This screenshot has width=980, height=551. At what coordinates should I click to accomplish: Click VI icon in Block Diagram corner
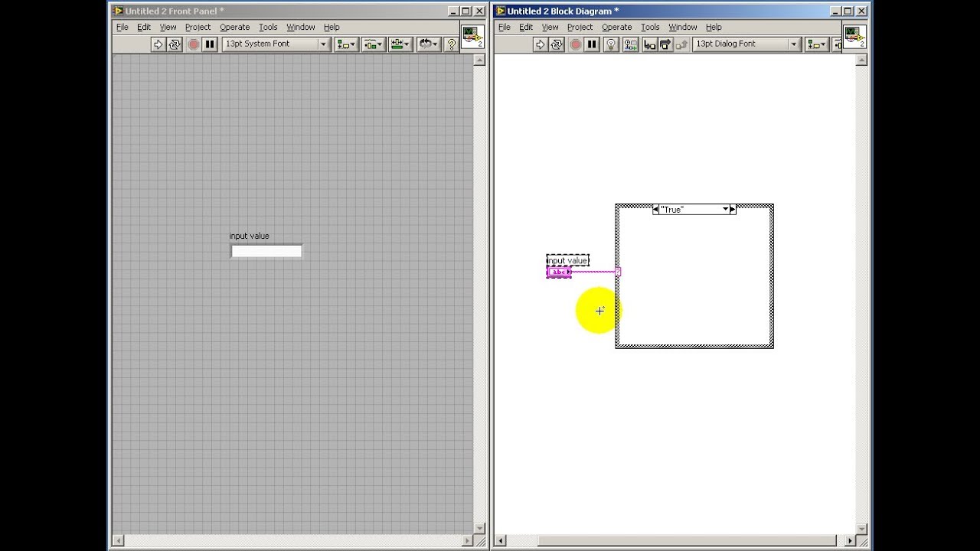point(854,36)
